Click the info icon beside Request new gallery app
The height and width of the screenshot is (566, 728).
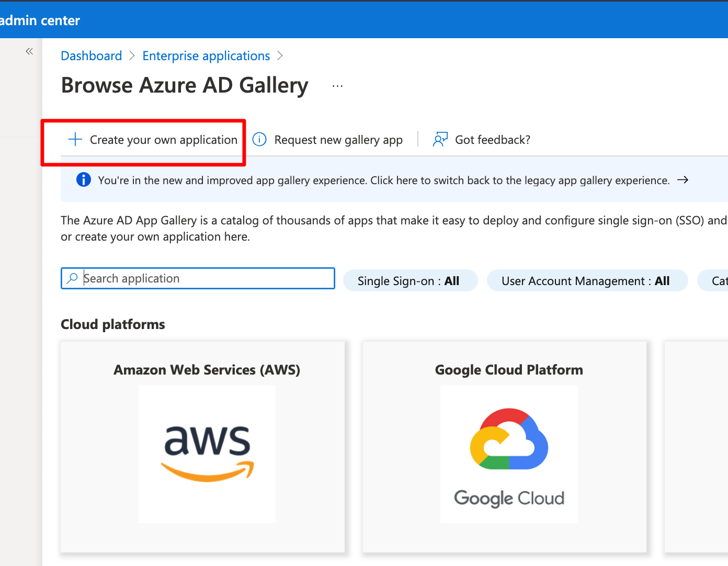pyautogui.click(x=259, y=139)
